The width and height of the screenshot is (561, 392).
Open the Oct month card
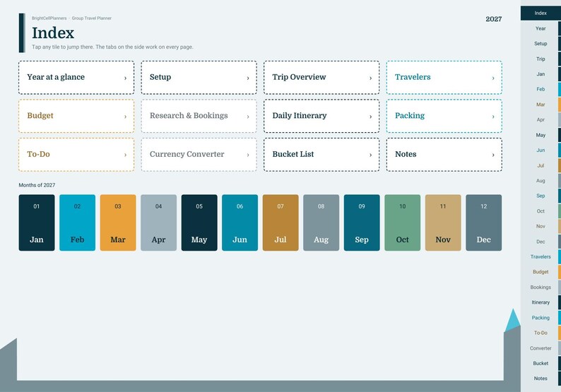click(403, 222)
